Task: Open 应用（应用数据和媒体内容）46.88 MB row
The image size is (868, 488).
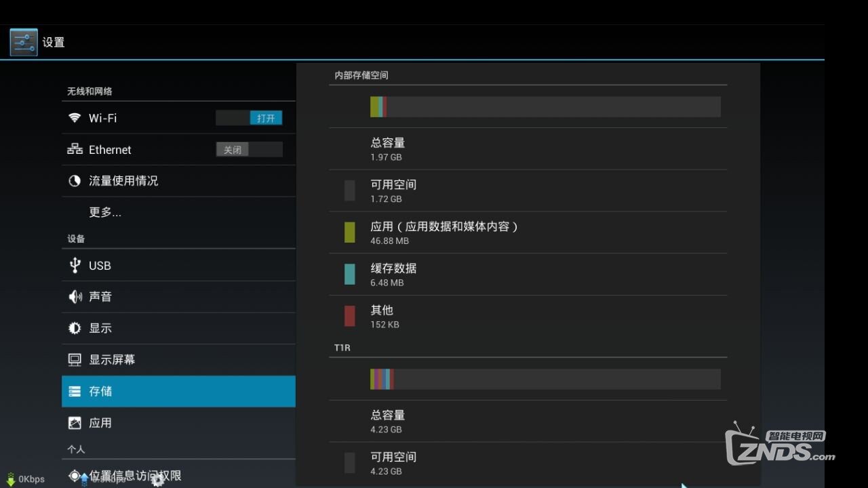Action: pos(528,232)
